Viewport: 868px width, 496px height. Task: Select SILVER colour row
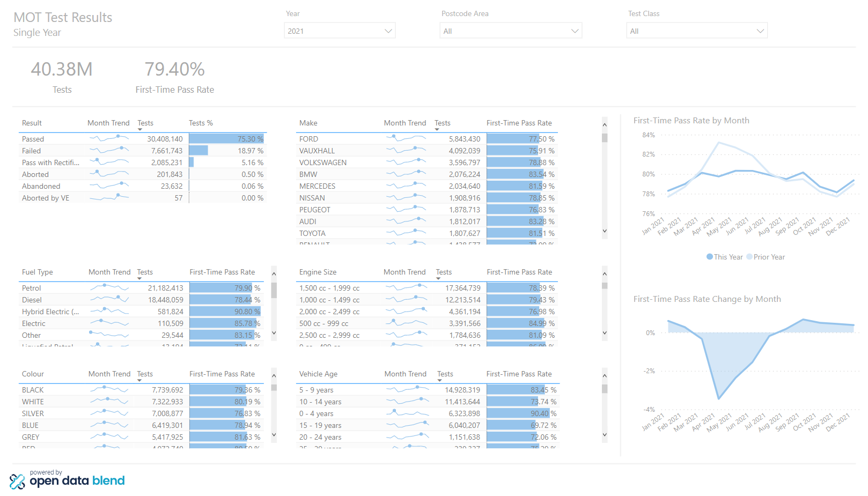(x=141, y=413)
